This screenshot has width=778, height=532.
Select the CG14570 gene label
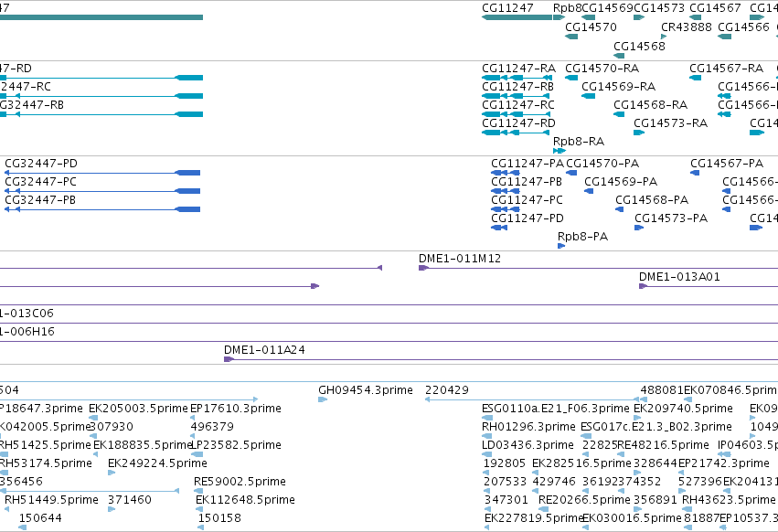click(591, 27)
